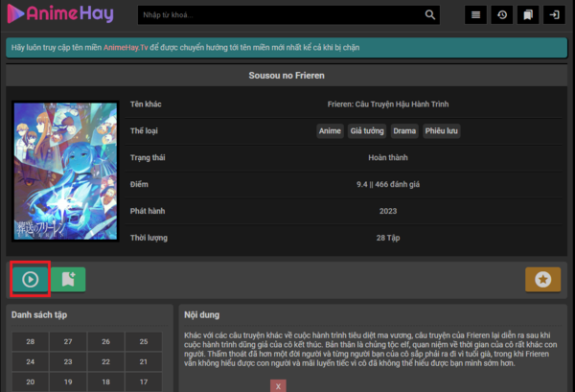
Task: Click the 28 Tập duration value
Action: click(x=388, y=238)
